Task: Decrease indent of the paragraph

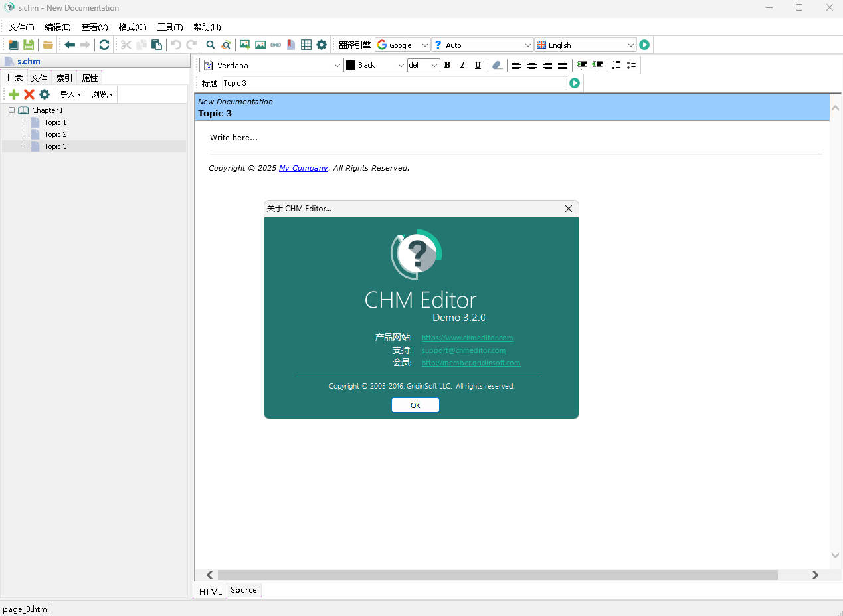Action: point(597,65)
